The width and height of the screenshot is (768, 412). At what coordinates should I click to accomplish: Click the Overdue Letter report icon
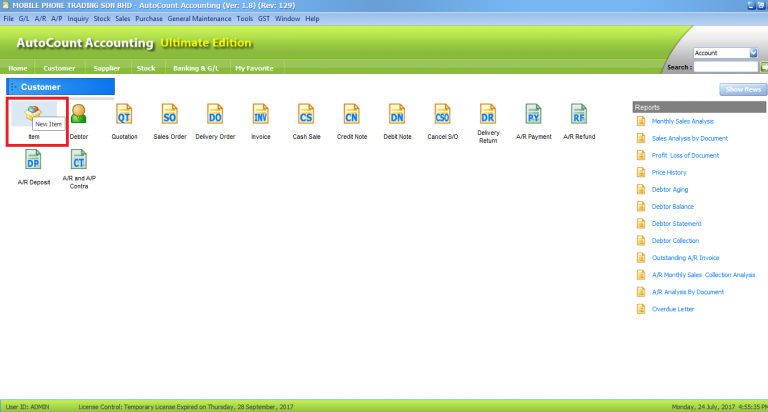(x=641, y=309)
